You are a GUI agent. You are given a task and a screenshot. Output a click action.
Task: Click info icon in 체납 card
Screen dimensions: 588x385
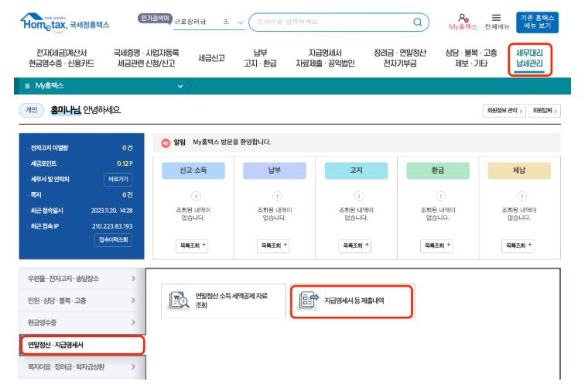point(521,196)
